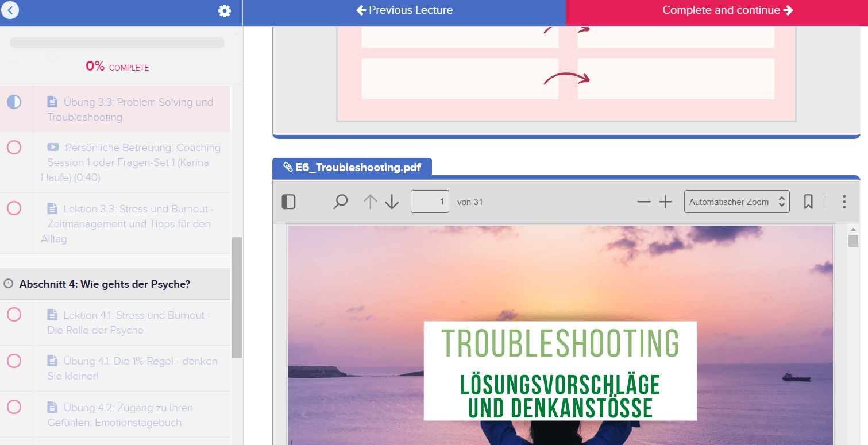This screenshot has height=445, width=868.
Task: Click the course progress bar
Action: [117, 43]
